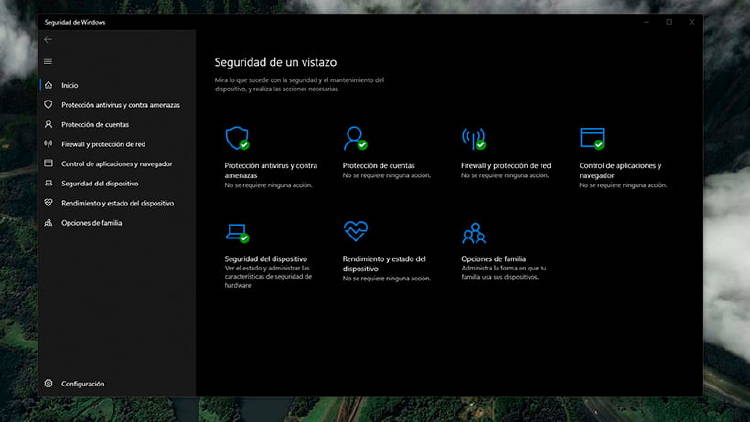750x422 pixels.
Task: Open the Opciones de familia tile title
Action: pos(494,259)
